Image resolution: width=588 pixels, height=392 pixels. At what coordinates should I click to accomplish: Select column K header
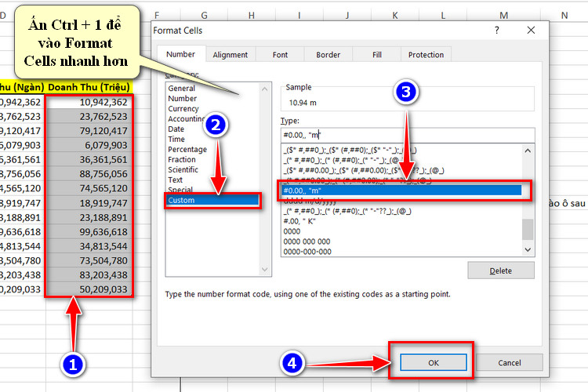pyautogui.click(x=395, y=16)
